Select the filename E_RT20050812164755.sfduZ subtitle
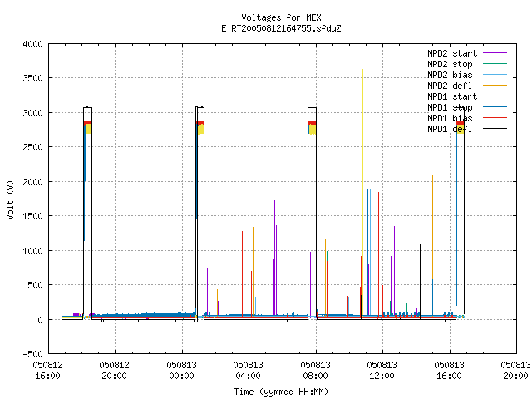The height and width of the screenshot is (399, 532). pyautogui.click(x=281, y=28)
